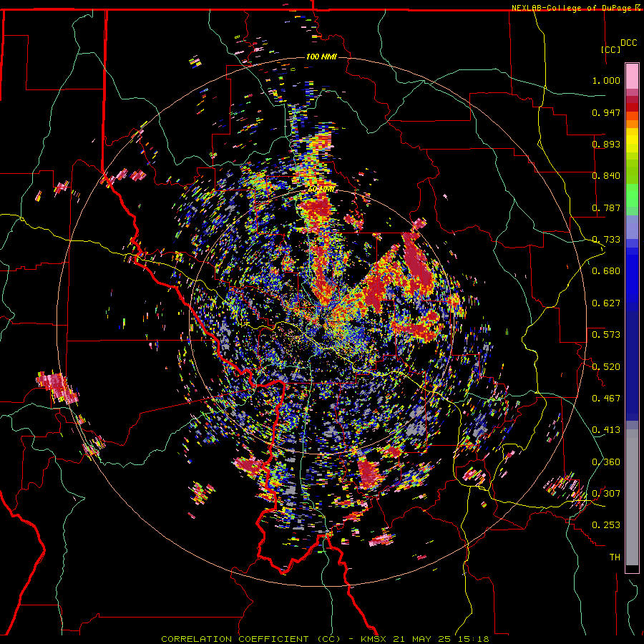
Task: Click the 0.680 scale value
Action: 606,271
